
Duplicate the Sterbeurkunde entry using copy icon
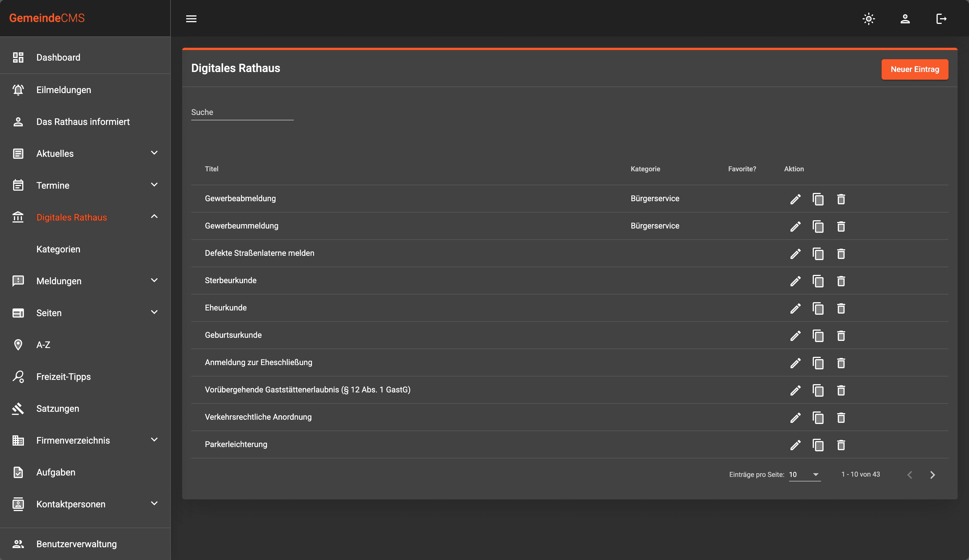tap(818, 281)
